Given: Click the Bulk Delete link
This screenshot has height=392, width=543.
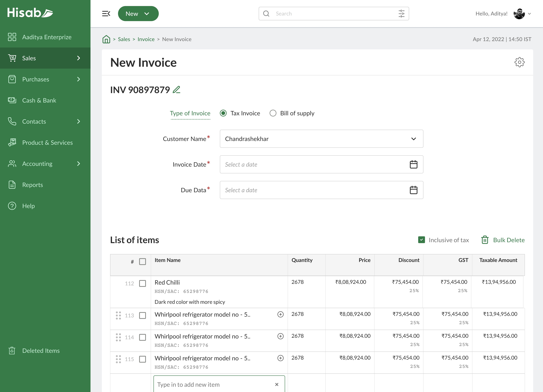Looking at the screenshot, I should [509, 240].
